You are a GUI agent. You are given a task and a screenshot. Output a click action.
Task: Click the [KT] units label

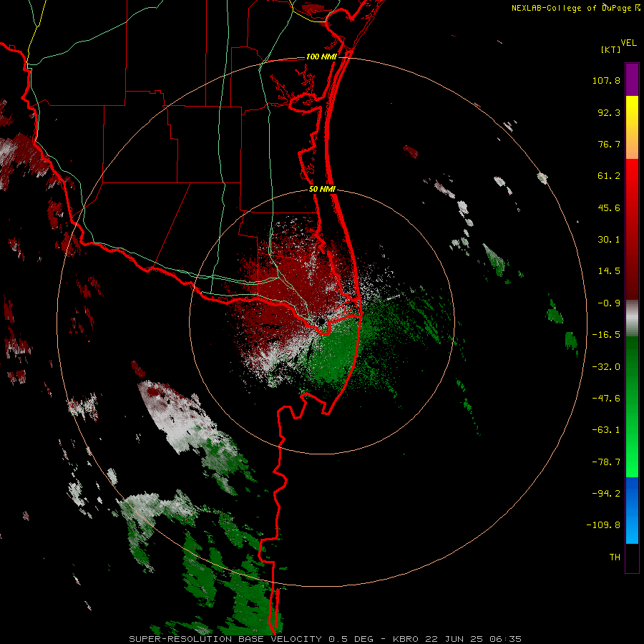[611, 49]
